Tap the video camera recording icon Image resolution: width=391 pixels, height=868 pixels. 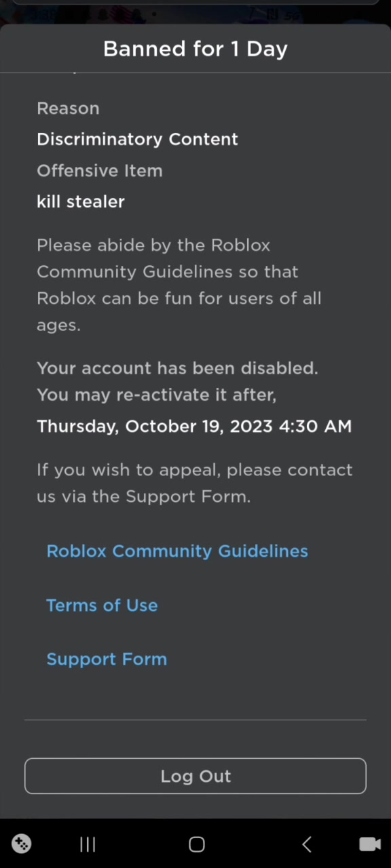[370, 844]
